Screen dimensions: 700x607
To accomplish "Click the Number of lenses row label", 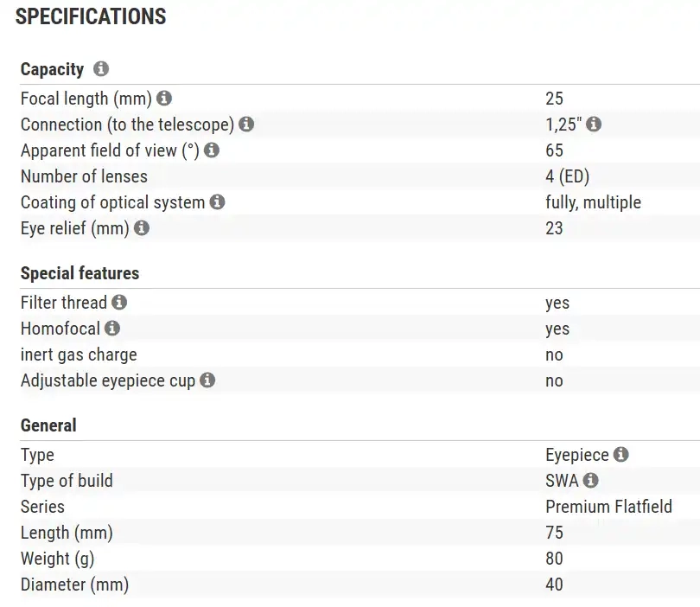I will [84, 176].
